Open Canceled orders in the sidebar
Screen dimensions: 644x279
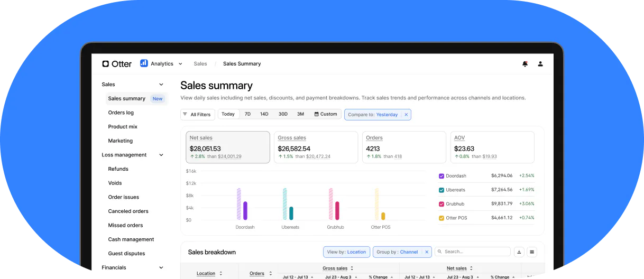(128, 211)
